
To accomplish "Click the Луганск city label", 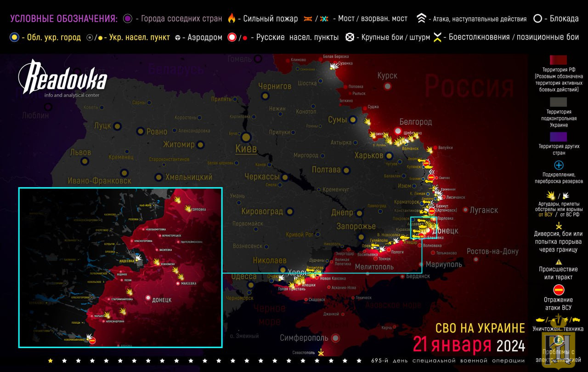I will (484, 210).
